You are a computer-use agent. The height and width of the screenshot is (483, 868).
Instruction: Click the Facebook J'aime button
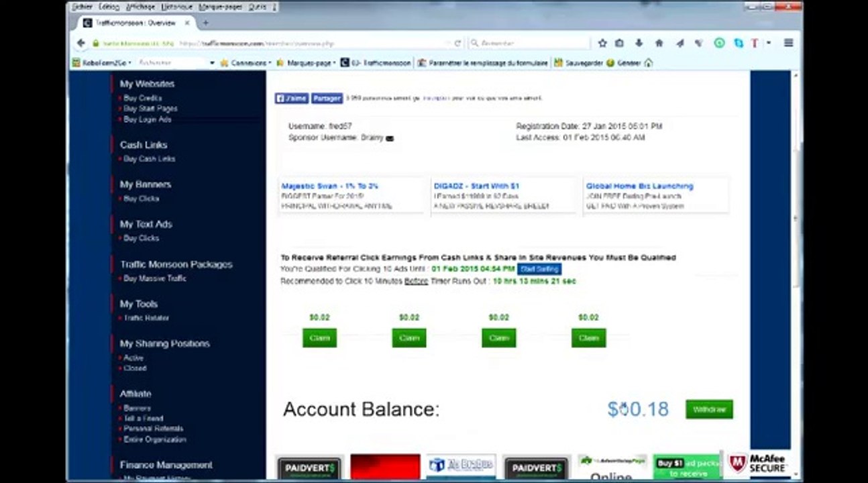point(291,98)
